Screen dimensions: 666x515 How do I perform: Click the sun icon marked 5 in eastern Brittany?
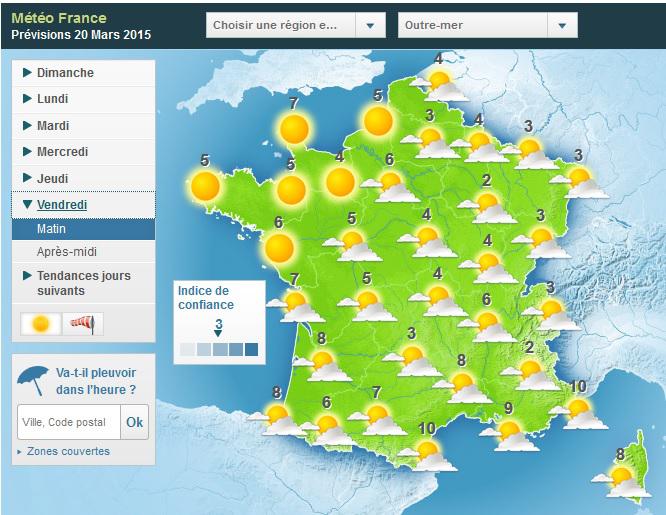click(291, 190)
